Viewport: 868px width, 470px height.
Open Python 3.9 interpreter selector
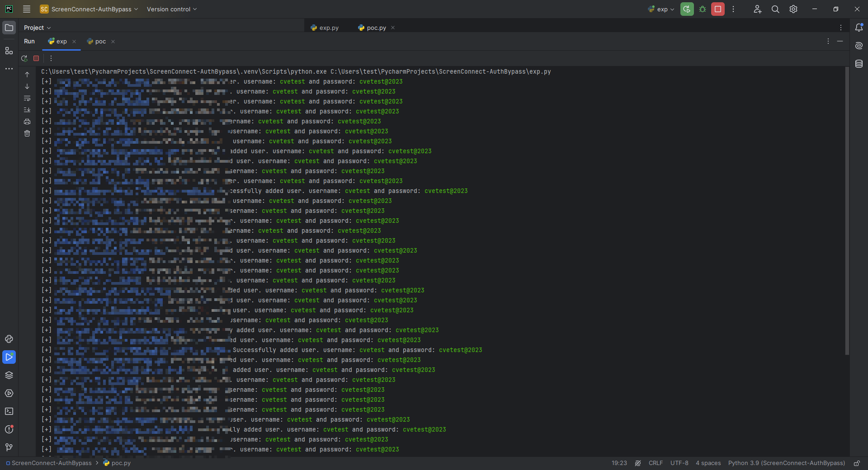pyautogui.click(x=787, y=463)
